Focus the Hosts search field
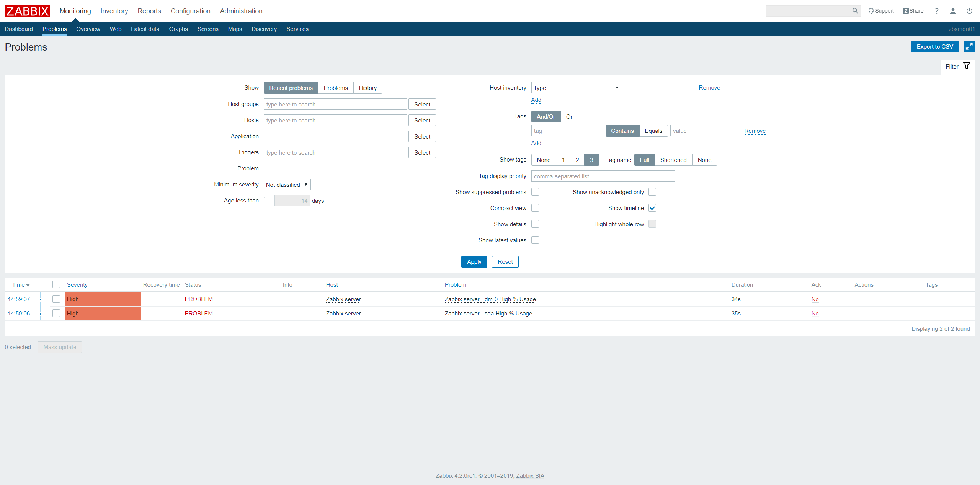The width and height of the screenshot is (980, 485). 335,121
